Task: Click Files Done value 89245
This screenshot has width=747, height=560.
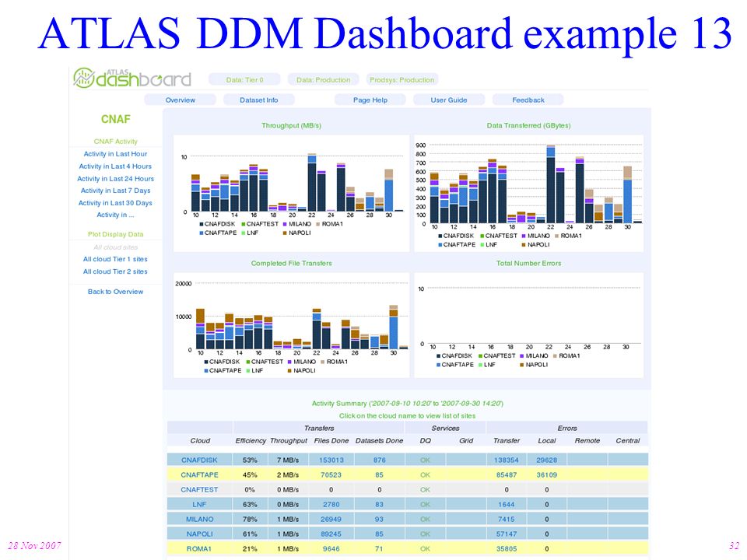Action: tap(331, 534)
